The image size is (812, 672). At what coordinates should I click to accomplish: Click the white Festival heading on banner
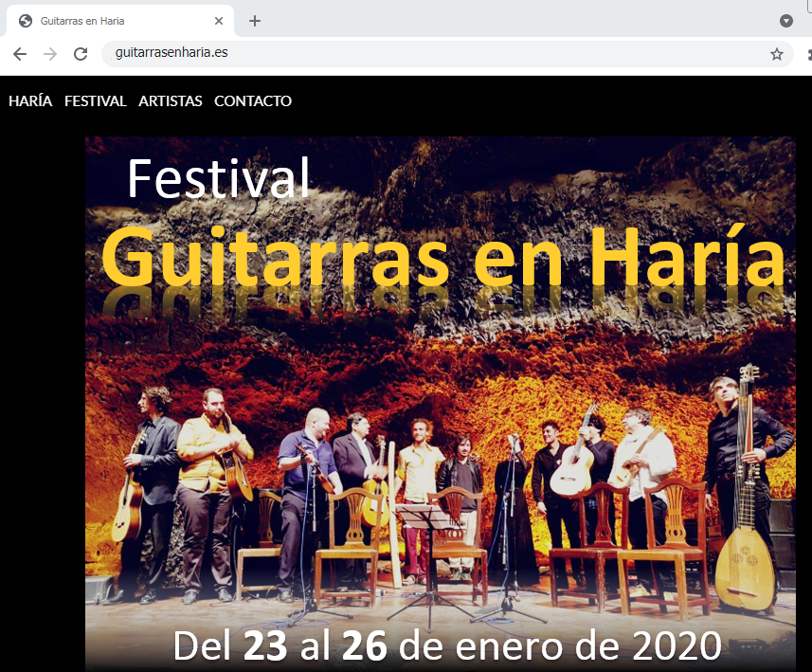point(218,177)
